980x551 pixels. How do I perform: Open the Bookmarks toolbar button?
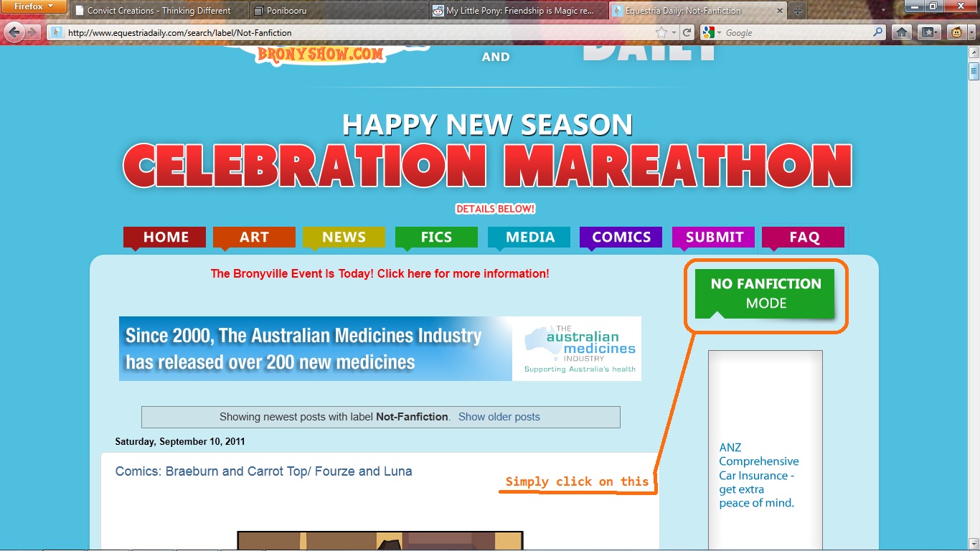(x=928, y=32)
